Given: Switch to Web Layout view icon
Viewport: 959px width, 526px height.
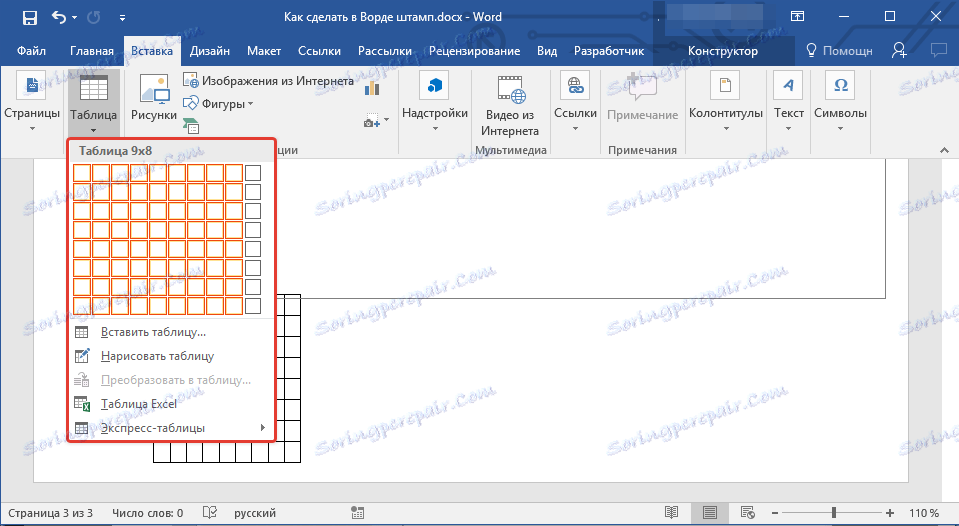Looking at the screenshot, I should point(747,513).
